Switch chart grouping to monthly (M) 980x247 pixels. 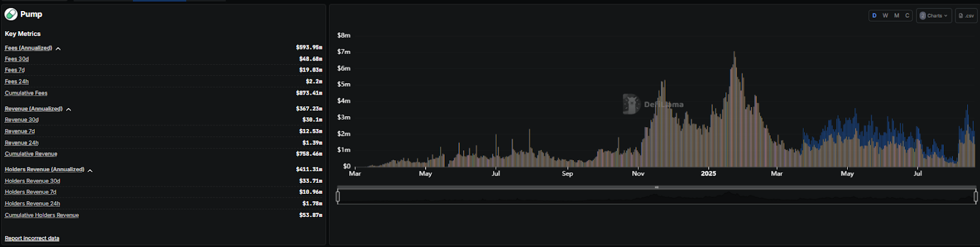tap(897, 16)
